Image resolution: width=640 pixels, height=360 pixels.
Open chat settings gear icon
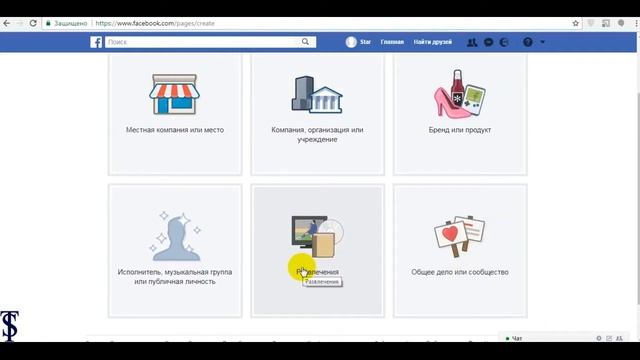pos(599,338)
